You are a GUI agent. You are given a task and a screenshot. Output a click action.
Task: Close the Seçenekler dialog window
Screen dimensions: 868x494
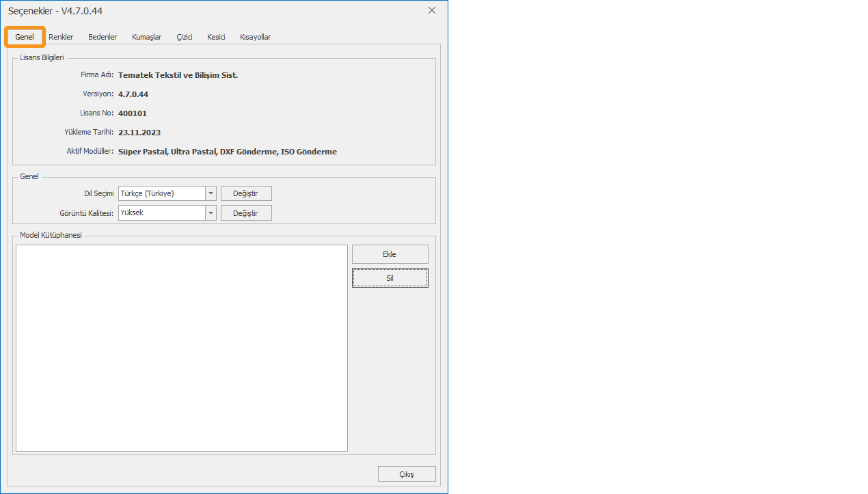(x=431, y=10)
